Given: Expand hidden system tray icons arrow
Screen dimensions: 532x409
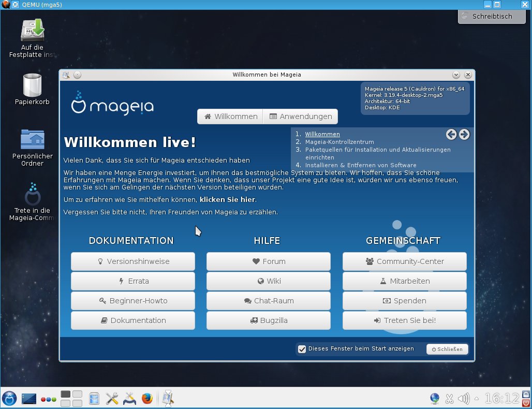Looking at the screenshot, I should (477, 398).
